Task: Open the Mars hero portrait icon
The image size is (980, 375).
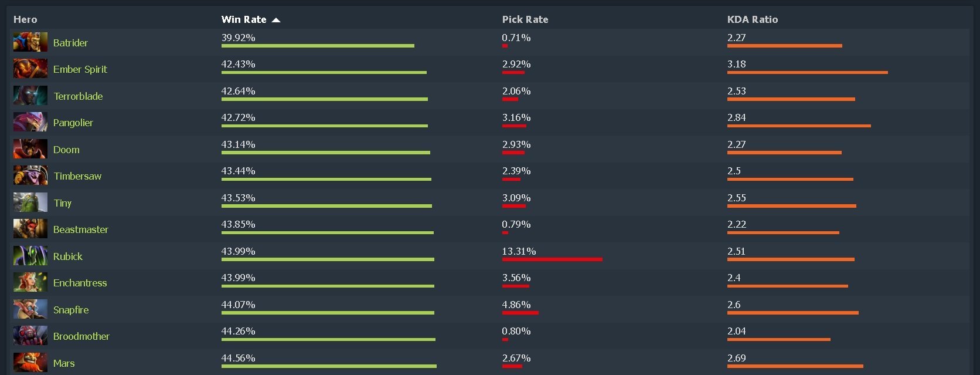Action: [x=30, y=363]
